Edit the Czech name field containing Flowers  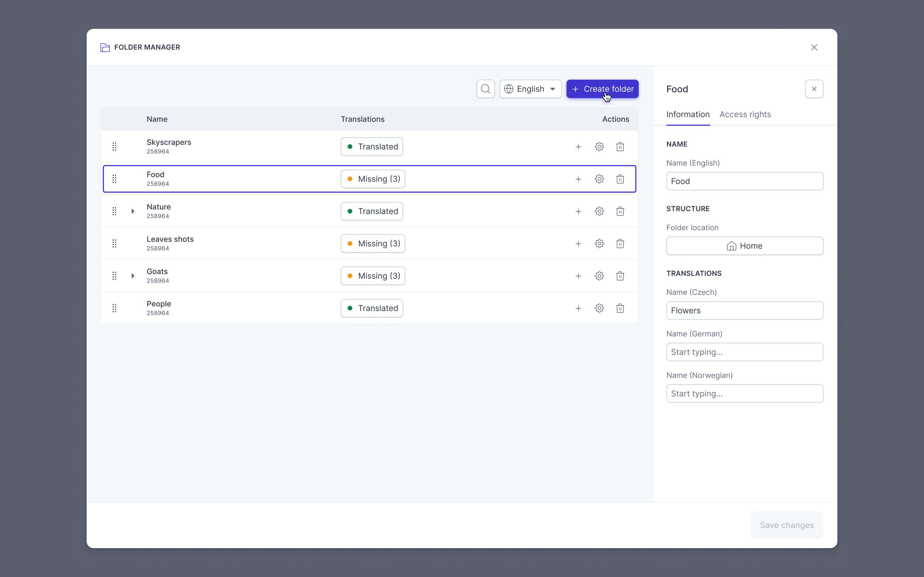744,310
